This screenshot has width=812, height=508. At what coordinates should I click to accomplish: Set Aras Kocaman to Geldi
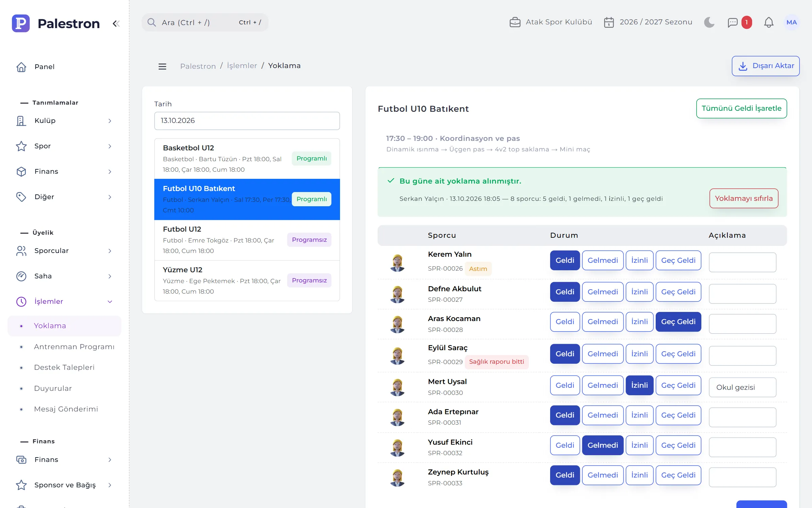[565, 322]
